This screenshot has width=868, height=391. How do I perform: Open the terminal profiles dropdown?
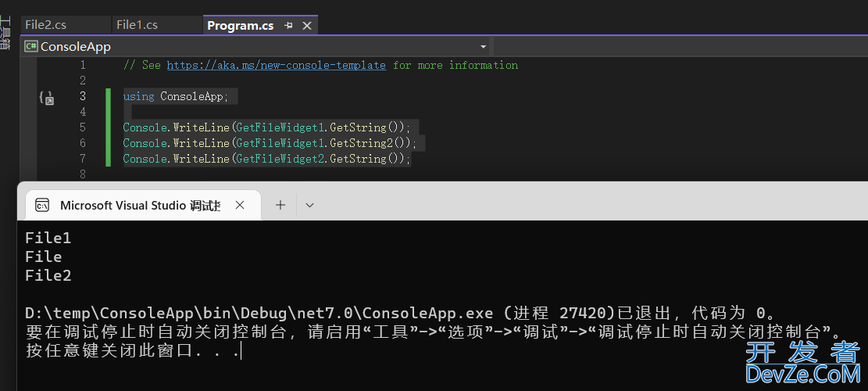[310, 205]
